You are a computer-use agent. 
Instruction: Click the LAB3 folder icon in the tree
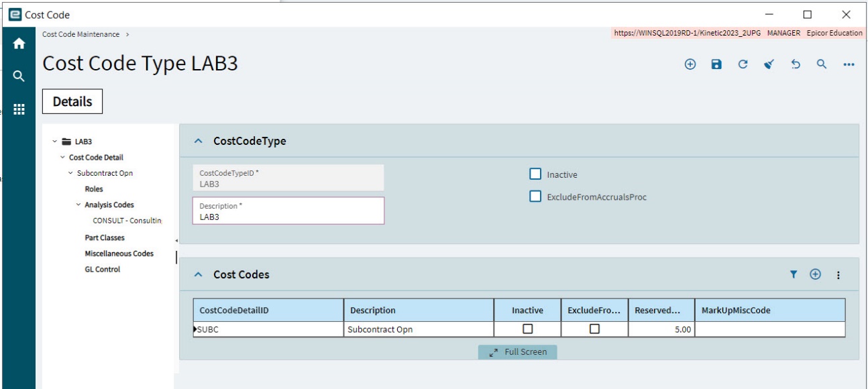pyautogui.click(x=66, y=142)
